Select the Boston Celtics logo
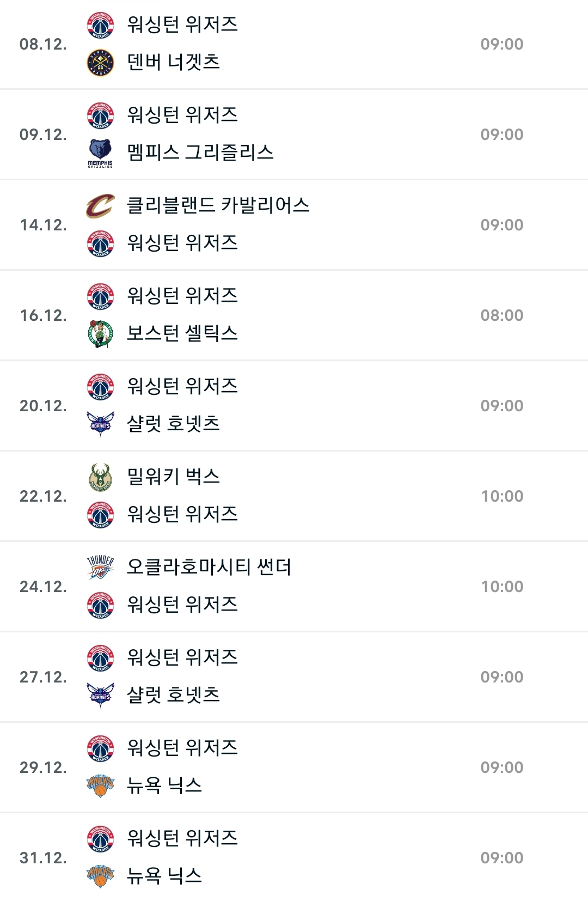 pos(101,333)
